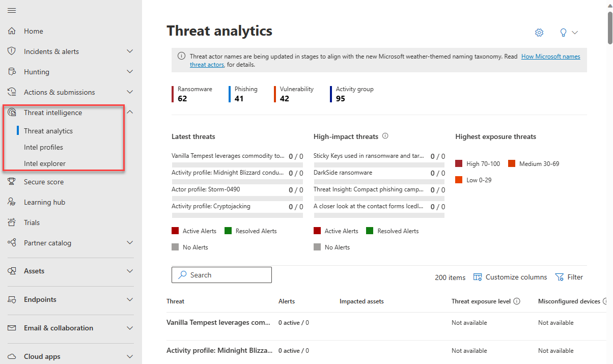Click the High 70-100 red legend swatch
This screenshot has height=364, width=613.
[x=459, y=164]
